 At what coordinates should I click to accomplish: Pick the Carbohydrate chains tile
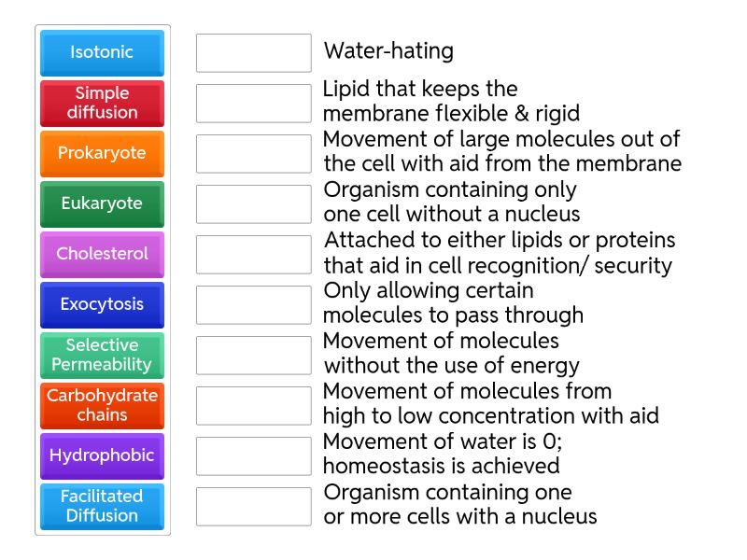(102, 405)
